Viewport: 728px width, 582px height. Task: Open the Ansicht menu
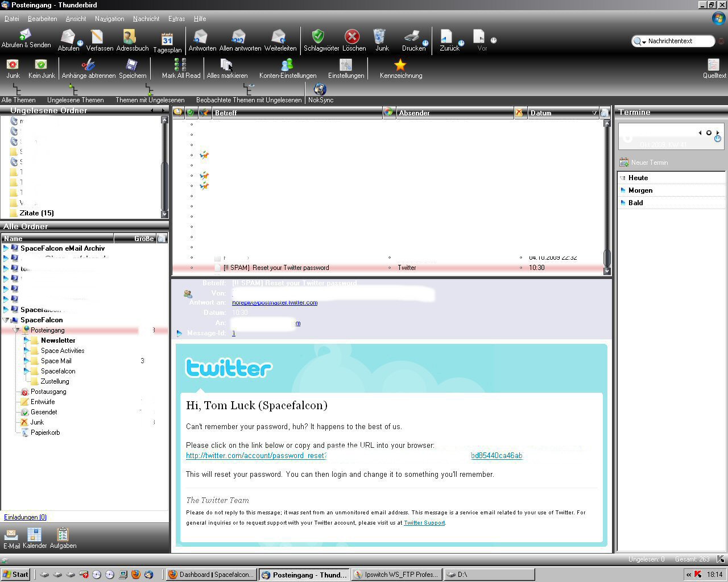click(x=76, y=19)
